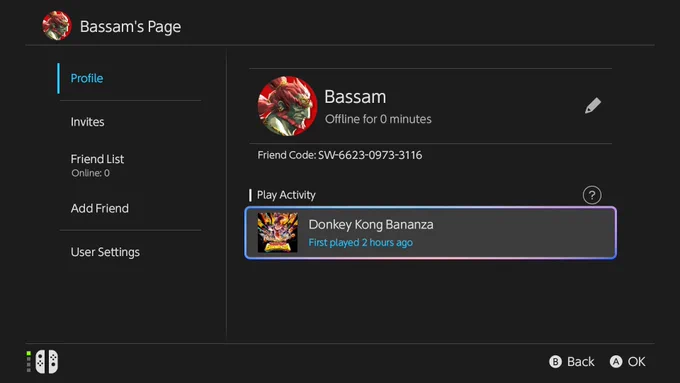Image resolution: width=680 pixels, height=383 pixels.
Task: Select the Donkey Kong Bananza activity row
Action: [x=430, y=233]
